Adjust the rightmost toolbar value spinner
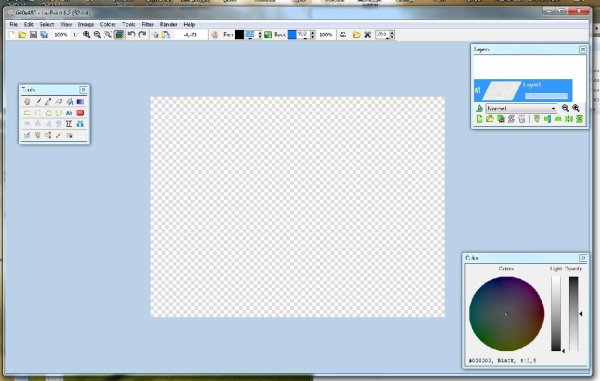 pyautogui.click(x=391, y=35)
